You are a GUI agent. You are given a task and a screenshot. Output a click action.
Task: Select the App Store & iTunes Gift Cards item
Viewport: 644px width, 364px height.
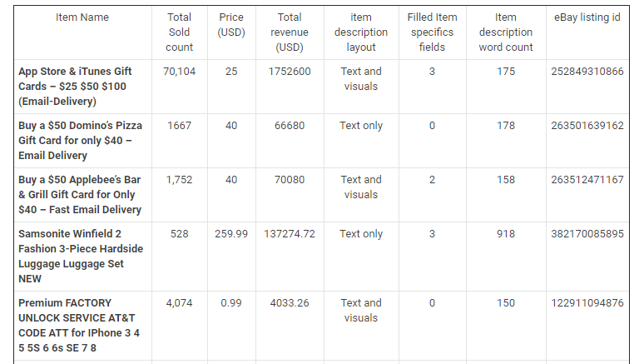pos(75,87)
